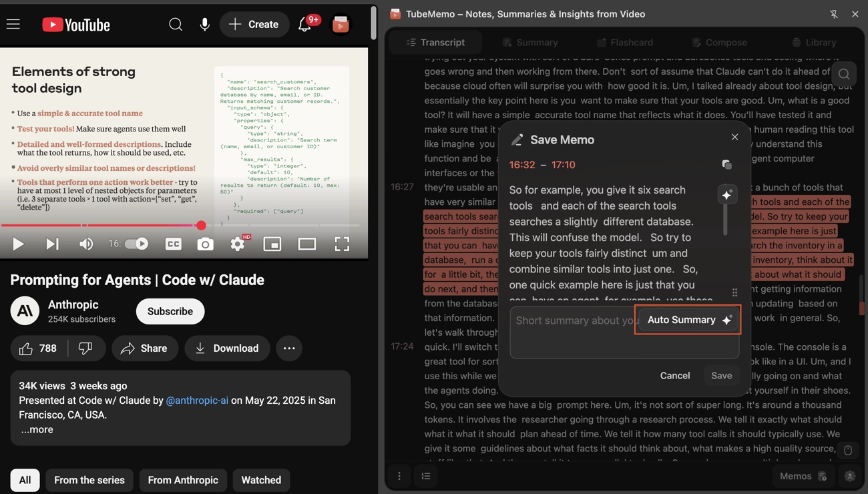The image size is (868, 494).
Task: Mute the video volume
Action: point(86,244)
